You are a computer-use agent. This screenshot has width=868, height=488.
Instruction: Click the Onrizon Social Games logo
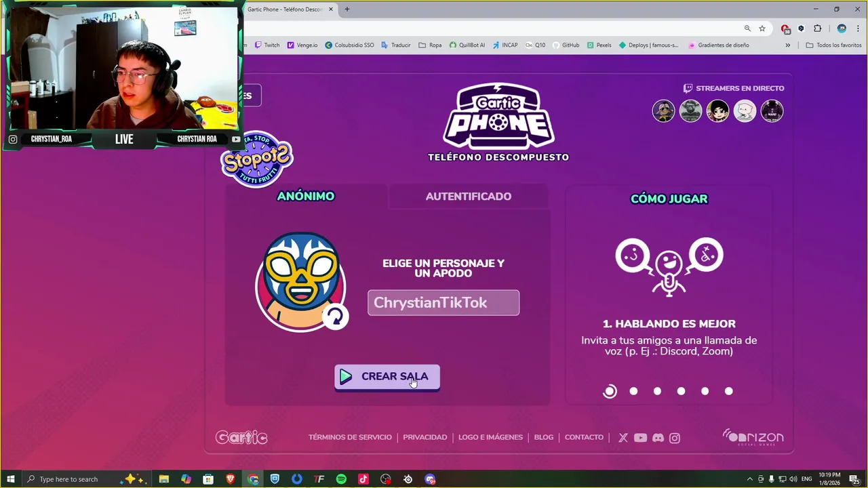pyautogui.click(x=753, y=437)
